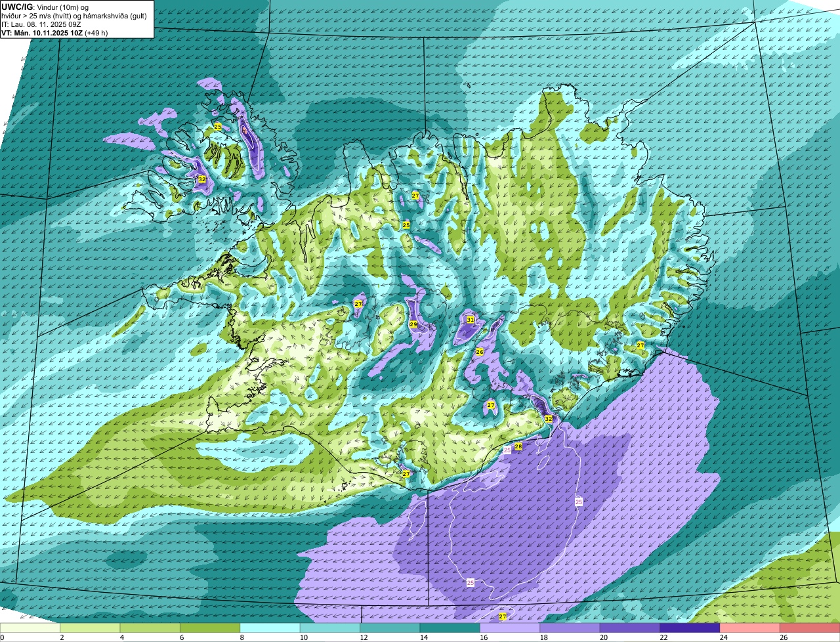The height and width of the screenshot is (642, 840).
Task: Click the yellow 29 peak gust label
Action: [x=413, y=324]
